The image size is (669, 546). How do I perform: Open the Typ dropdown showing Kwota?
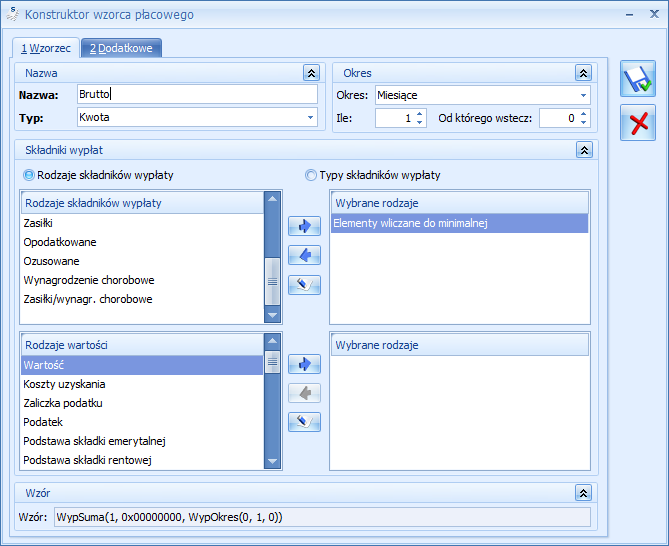pos(310,117)
